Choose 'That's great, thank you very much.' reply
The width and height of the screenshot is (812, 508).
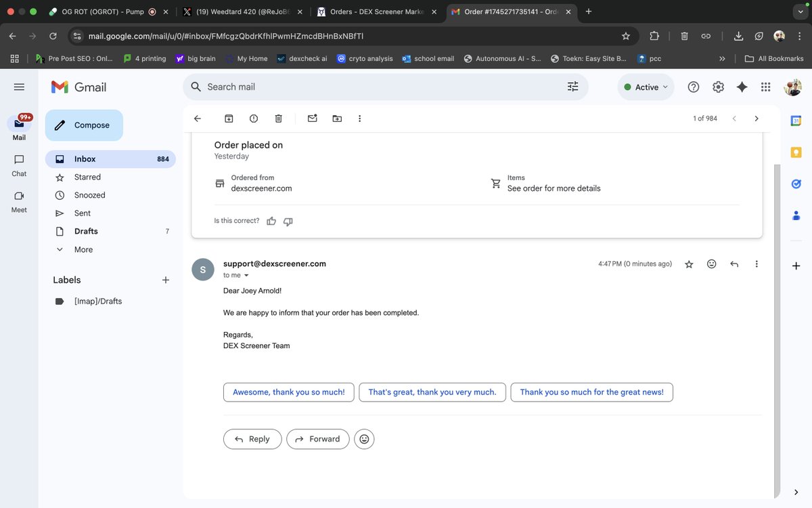tap(432, 392)
